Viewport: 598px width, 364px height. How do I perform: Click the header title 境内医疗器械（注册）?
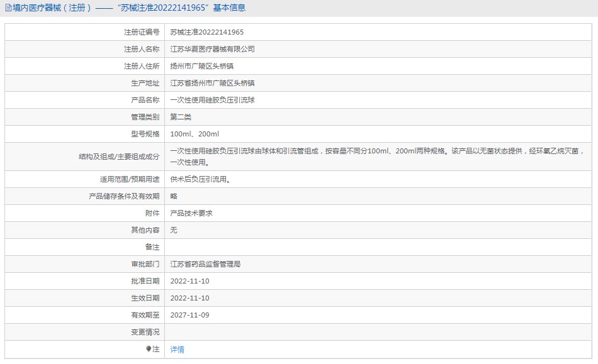(52, 8)
